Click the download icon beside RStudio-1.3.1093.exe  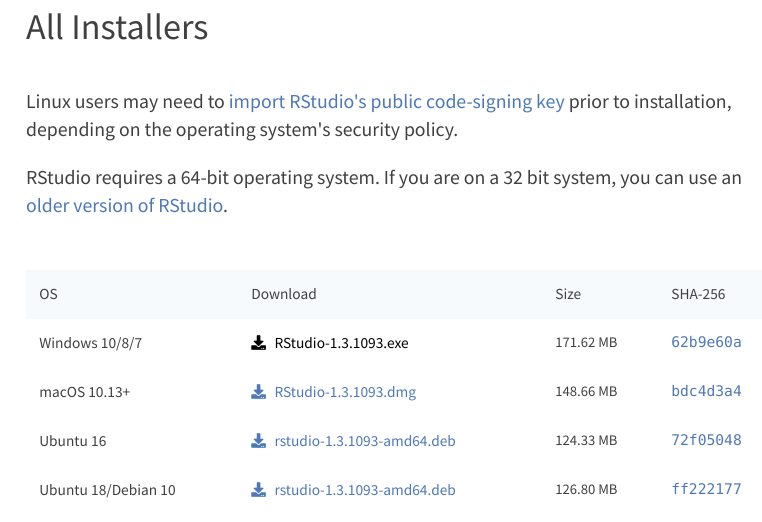(x=258, y=343)
